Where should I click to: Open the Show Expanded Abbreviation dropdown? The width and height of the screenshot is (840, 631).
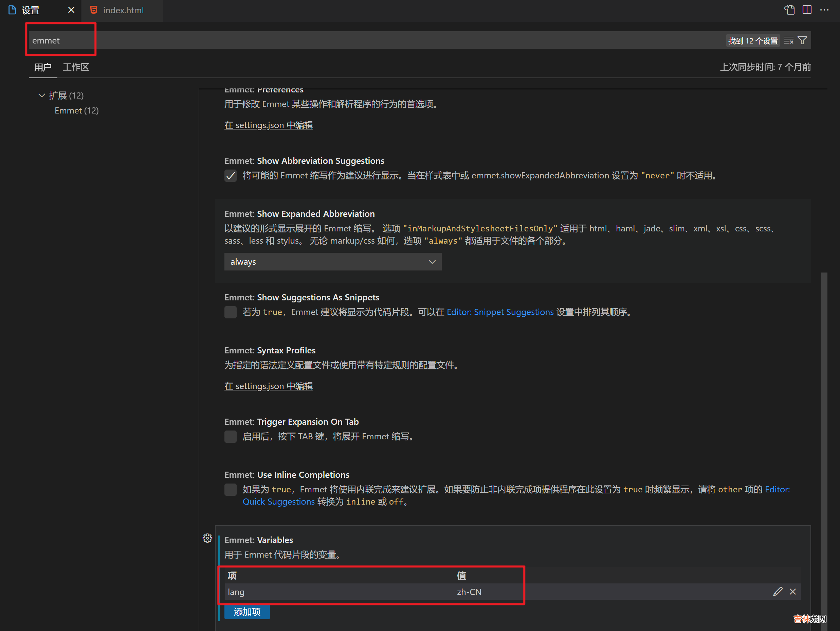point(333,262)
